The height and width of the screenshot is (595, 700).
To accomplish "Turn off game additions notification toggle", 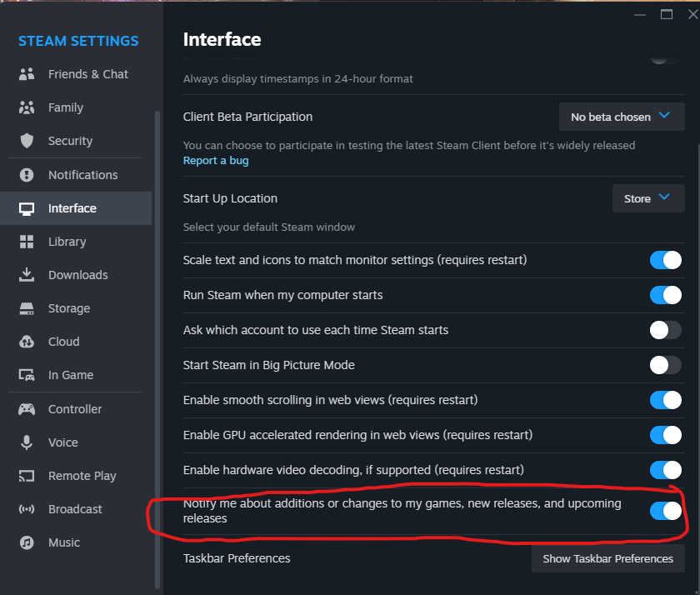I will tap(666, 511).
